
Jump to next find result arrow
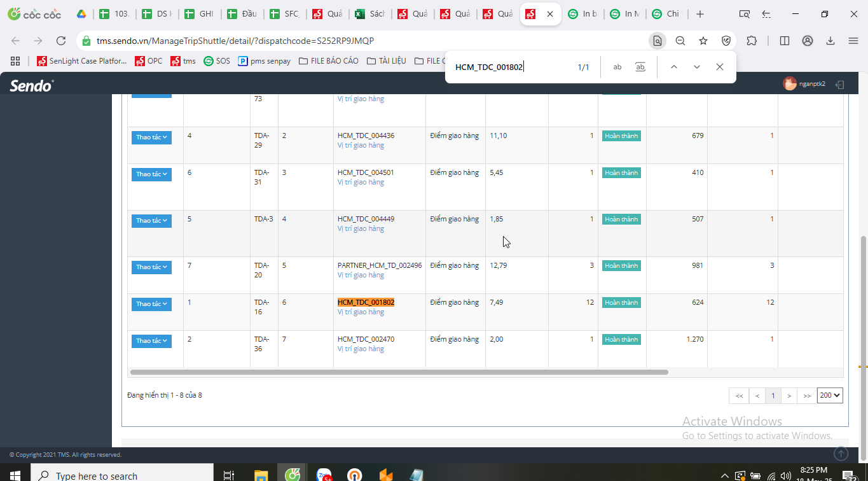pos(697,67)
